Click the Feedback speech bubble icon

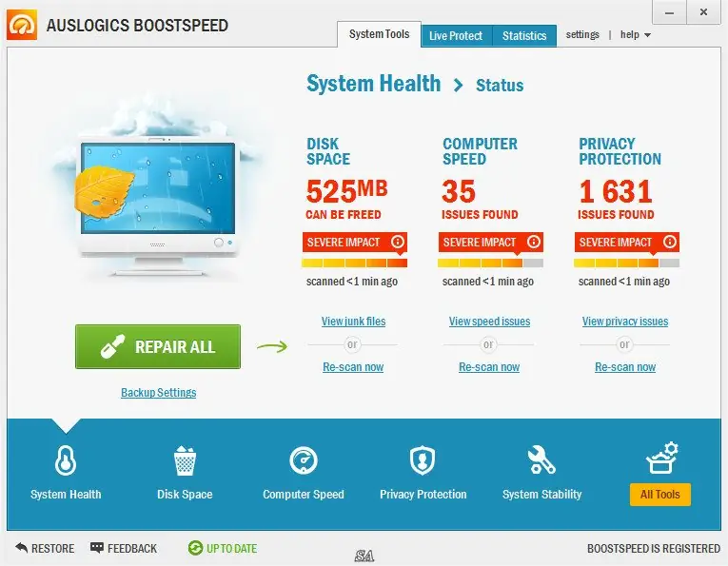(96, 548)
